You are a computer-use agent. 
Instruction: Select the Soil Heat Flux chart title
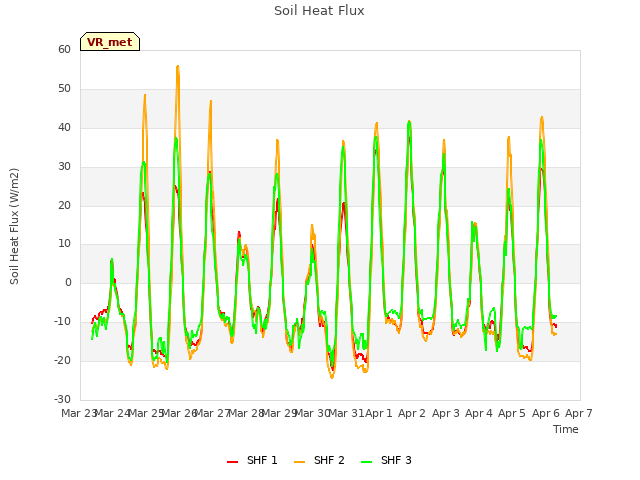319,11
